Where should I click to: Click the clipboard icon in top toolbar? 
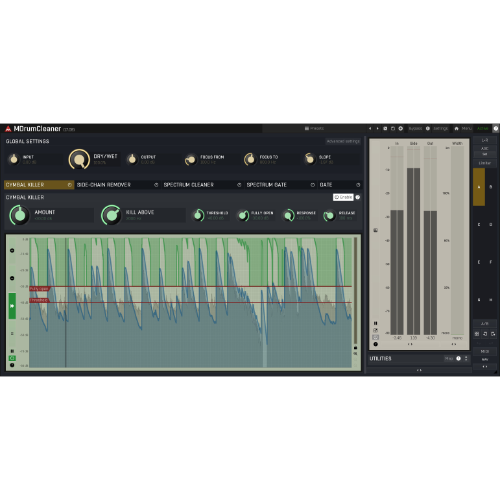[393, 128]
